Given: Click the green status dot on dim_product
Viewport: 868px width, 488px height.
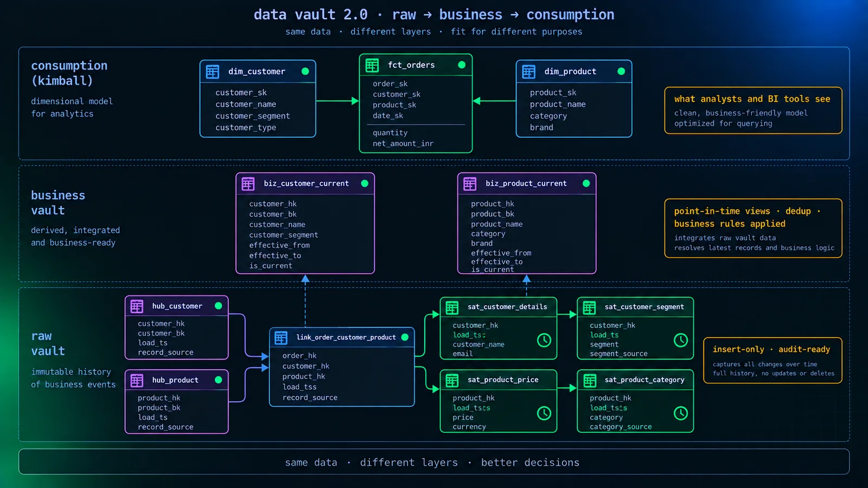Looking at the screenshot, I should pyautogui.click(x=621, y=71).
